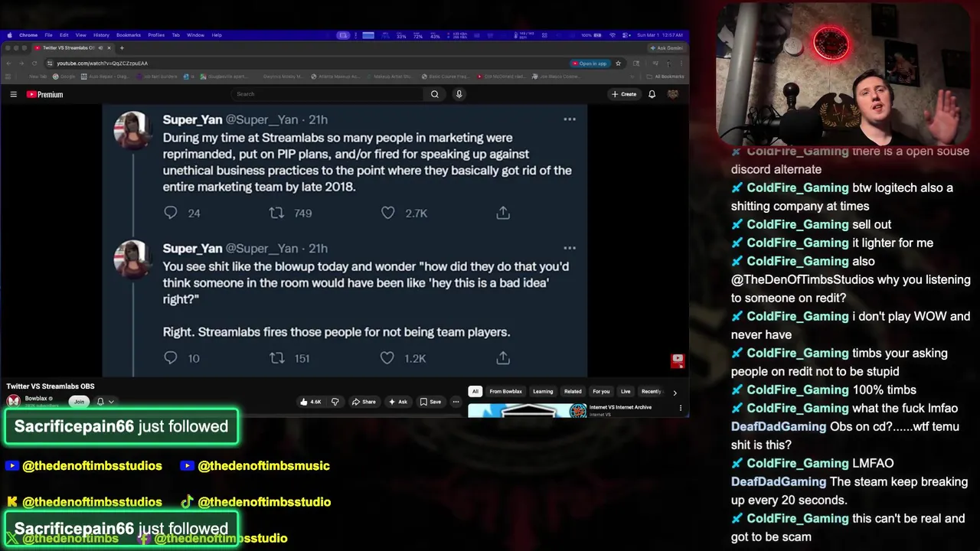
Task: Click Super_Yan avatar on the second tweet
Action: 131,259
